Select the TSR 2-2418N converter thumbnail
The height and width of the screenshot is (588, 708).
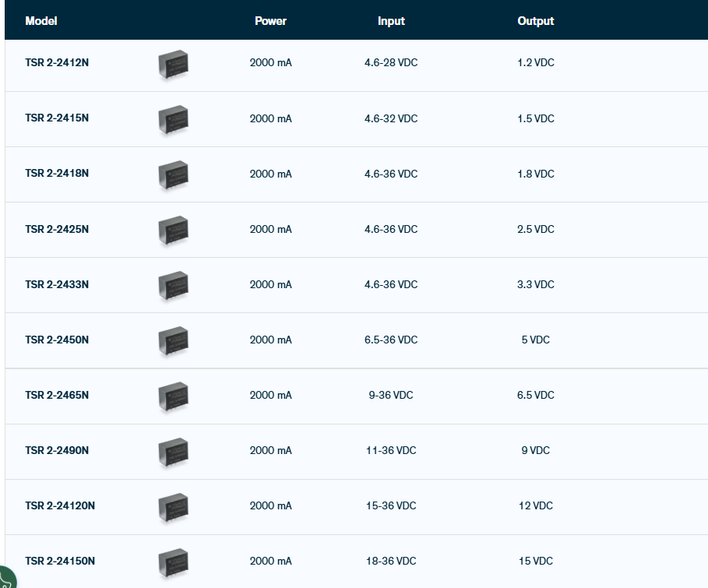(173, 174)
